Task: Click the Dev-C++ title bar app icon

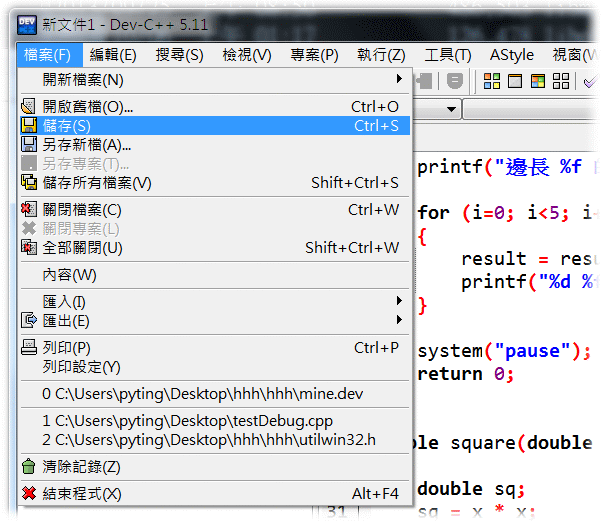Action: [x=27, y=25]
